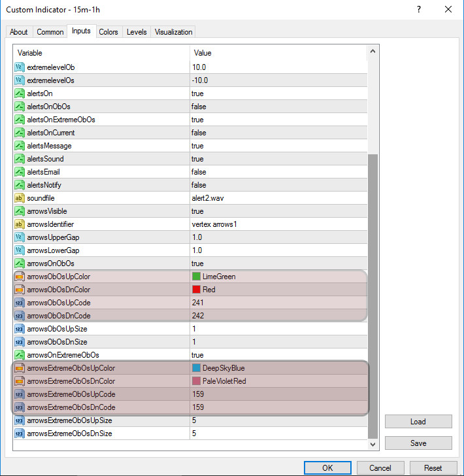Click the icon next to arrowsUpperGap
The height and width of the screenshot is (476, 464).
[x=19, y=237]
